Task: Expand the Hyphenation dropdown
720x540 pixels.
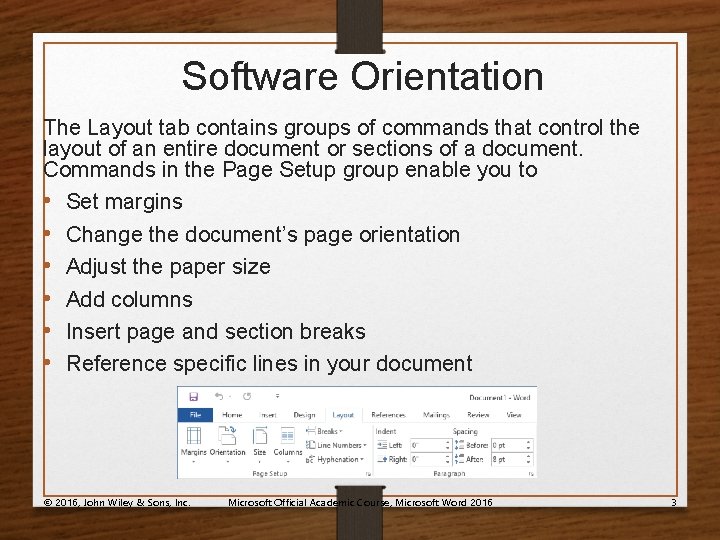Action: pos(335,459)
